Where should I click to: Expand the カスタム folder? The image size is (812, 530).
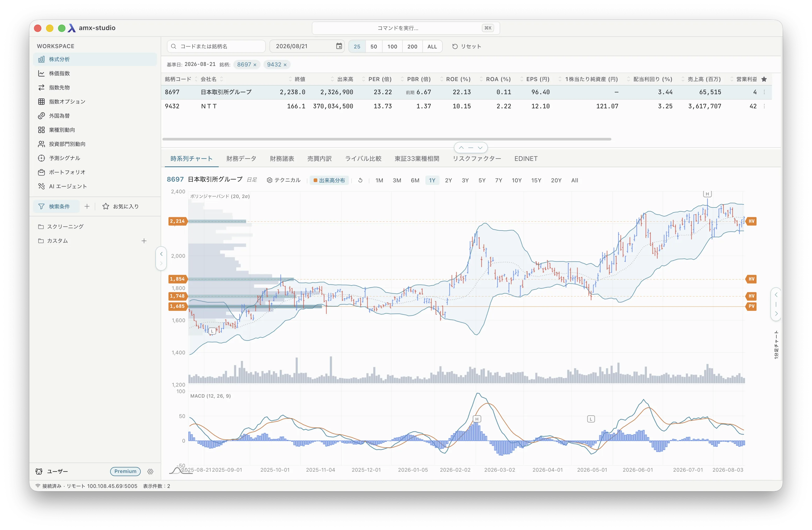point(53,241)
